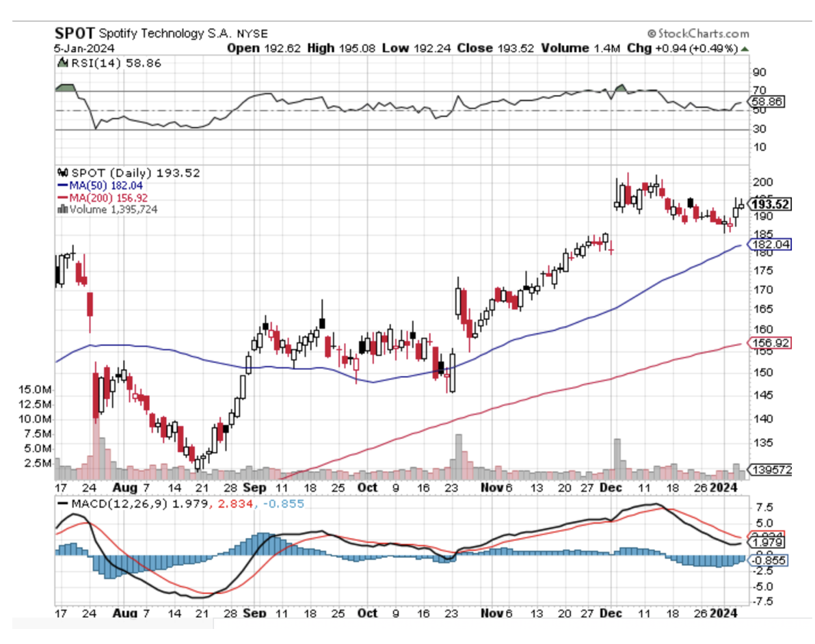This screenshot has height=644, width=815.
Task: Click the 200 price level label
Action: pyautogui.click(x=763, y=182)
